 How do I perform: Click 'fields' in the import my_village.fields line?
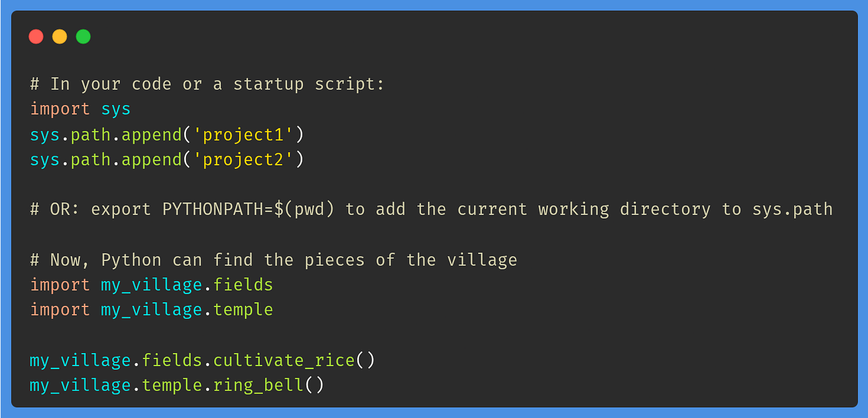point(243,285)
